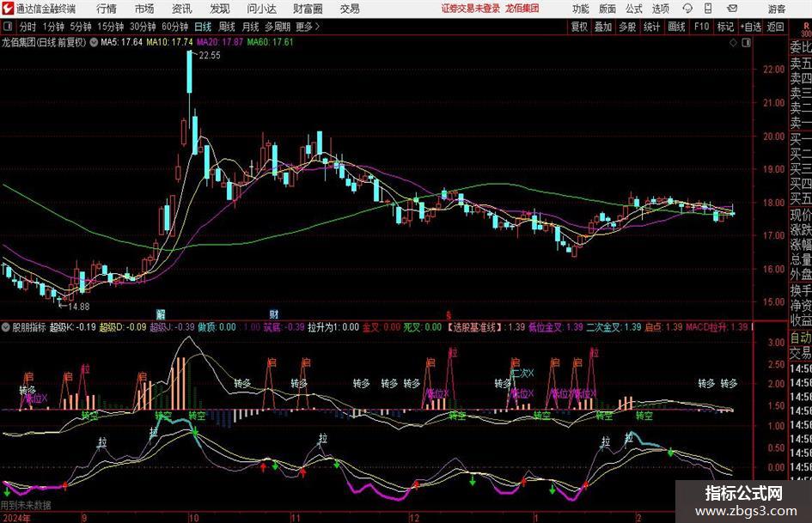
Task: Open the 问小达 menu
Action: click(261, 9)
